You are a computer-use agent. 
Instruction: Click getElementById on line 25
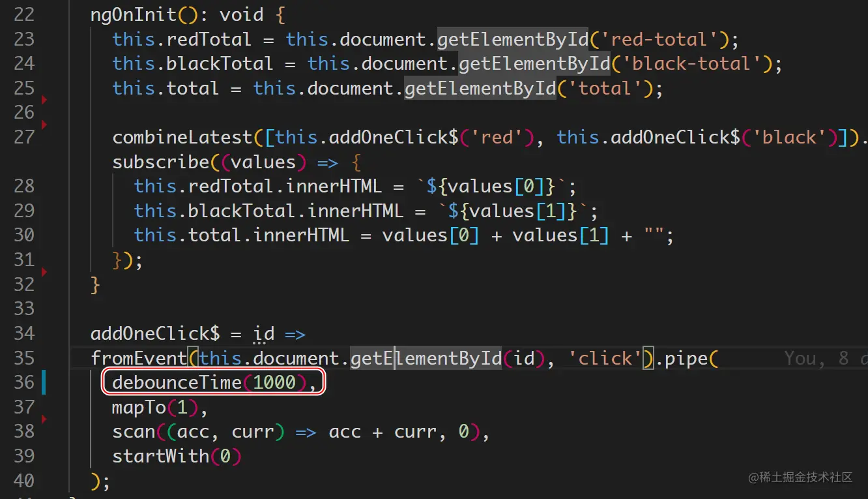[480, 88]
